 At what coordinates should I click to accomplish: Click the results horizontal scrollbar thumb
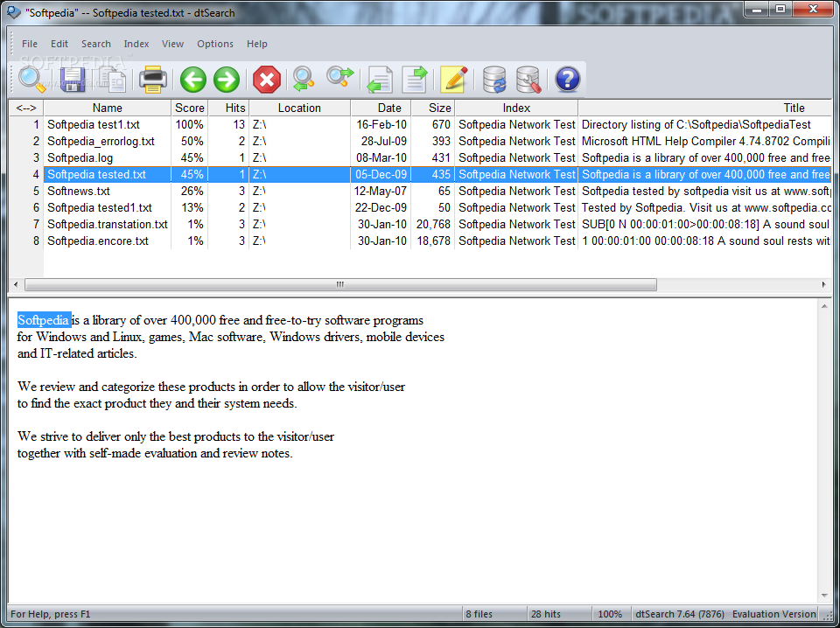click(340, 284)
